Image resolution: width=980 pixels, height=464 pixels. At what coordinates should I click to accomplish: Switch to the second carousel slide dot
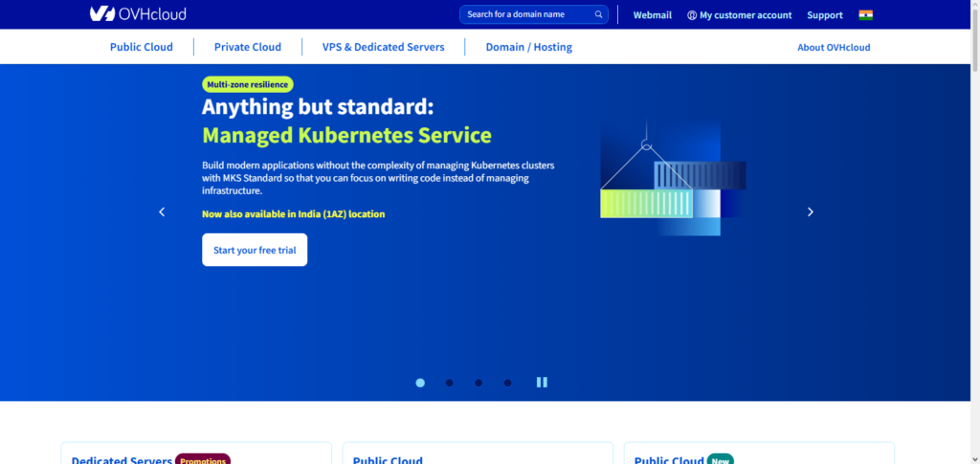449,383
